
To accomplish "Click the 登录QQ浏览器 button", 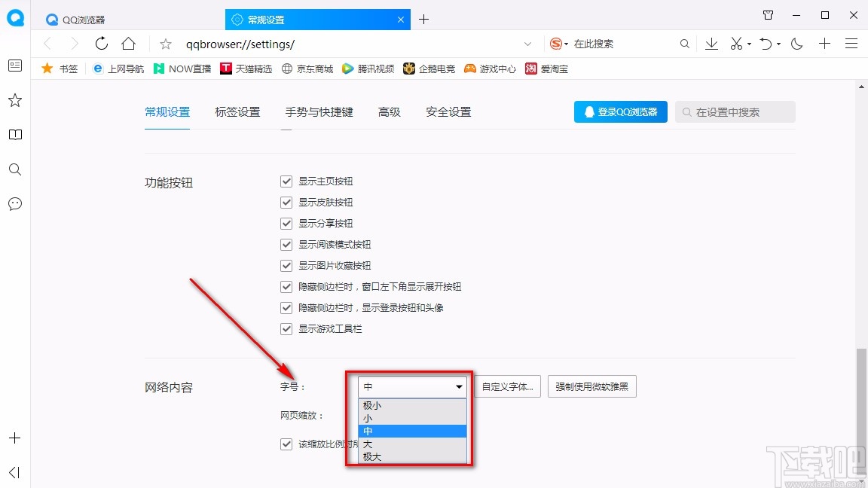I will (x=620, y=111).
